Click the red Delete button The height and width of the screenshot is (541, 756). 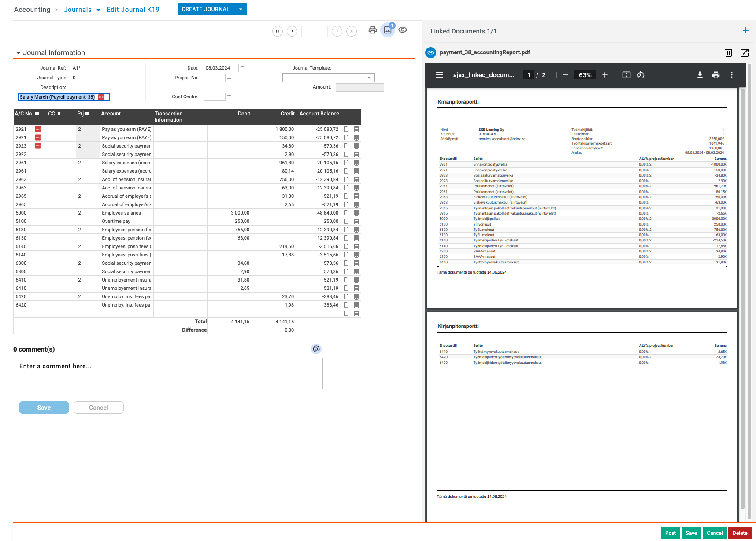point(740,533)
